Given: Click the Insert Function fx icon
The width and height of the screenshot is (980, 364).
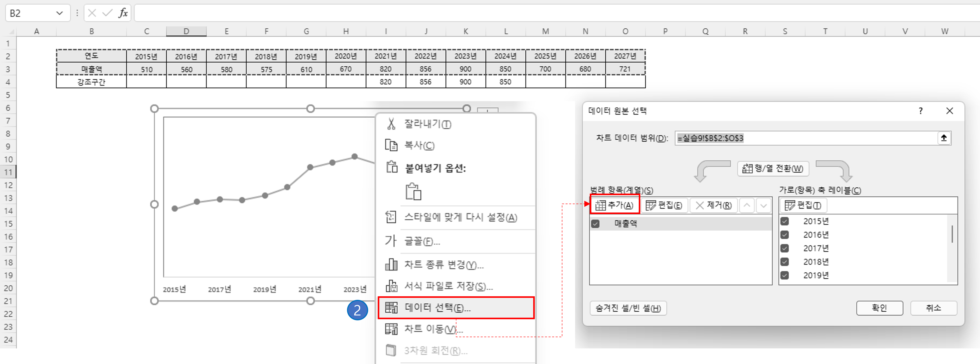Looking at the screenshot, I should [x=122, y=13].
